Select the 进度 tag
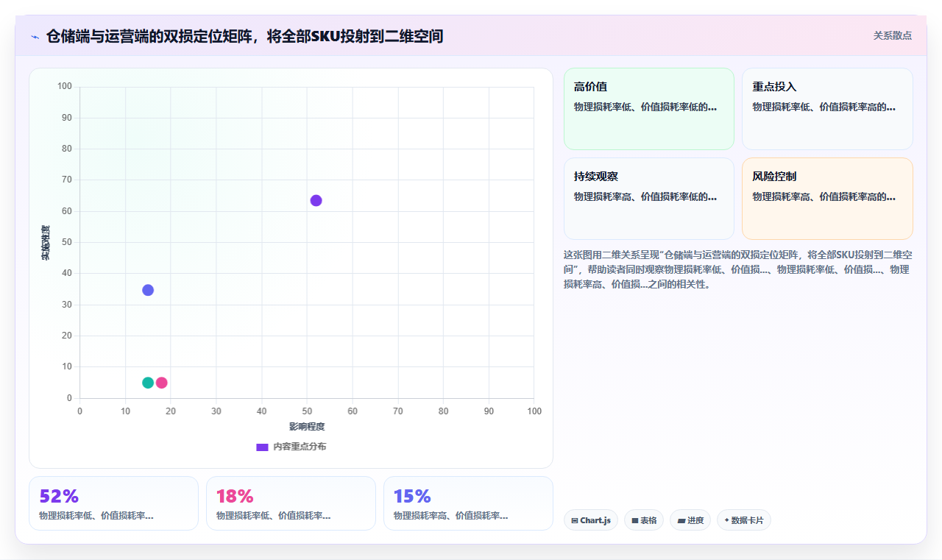Viewport: 942px width, 560px height. pos(690,520)
